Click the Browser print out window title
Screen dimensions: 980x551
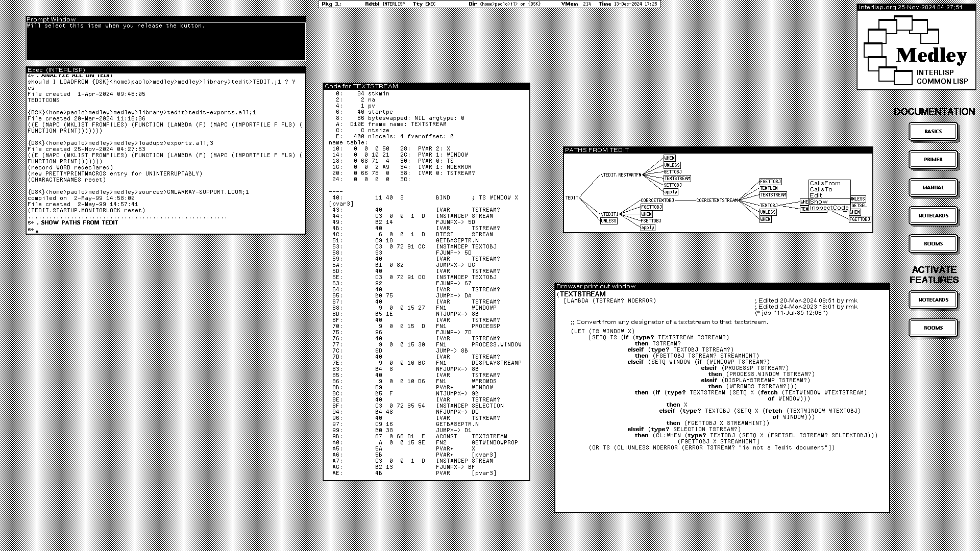(722, 286)
